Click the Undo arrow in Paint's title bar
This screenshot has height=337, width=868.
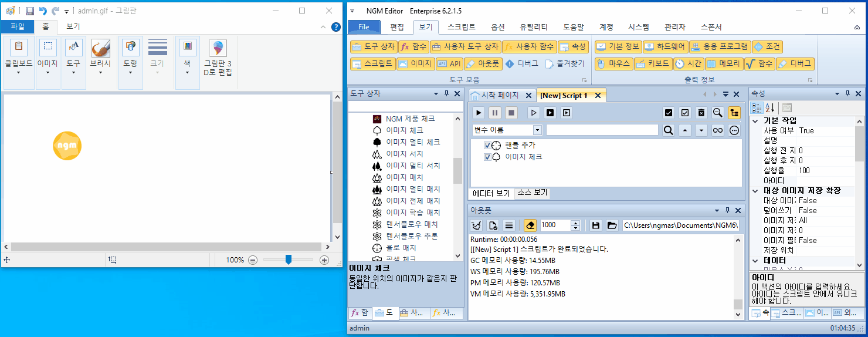pyautogui.click(x=43, y=11)
